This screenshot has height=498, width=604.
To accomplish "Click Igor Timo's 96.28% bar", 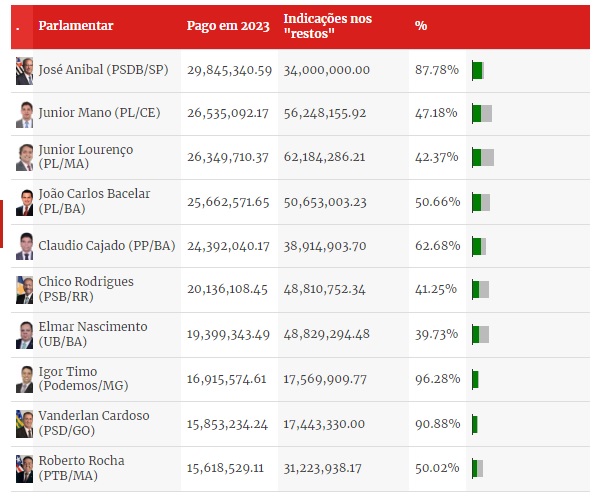I will click(x=476, y=379).
